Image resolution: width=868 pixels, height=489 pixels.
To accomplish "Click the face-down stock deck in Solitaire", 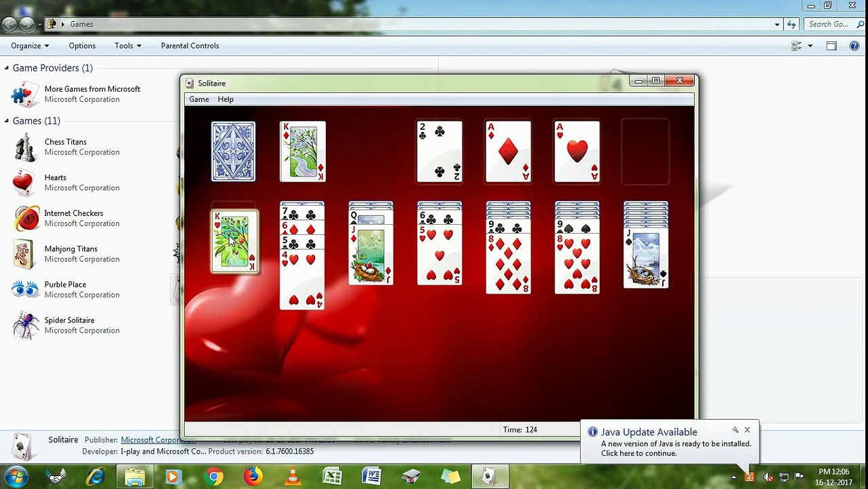I will click(233, 151).
